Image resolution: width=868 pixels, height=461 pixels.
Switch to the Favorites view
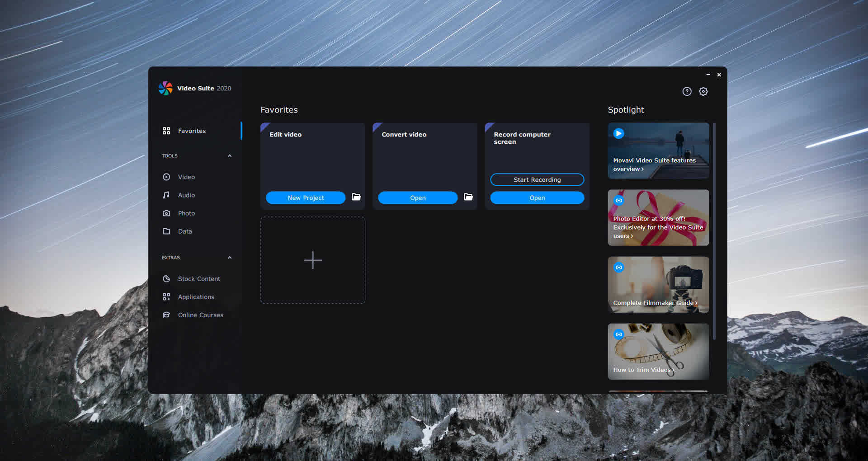191,131
